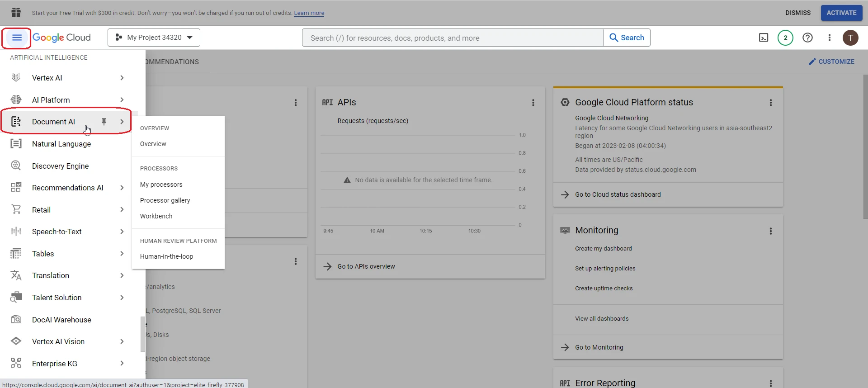The width and height of the screenshot is (868, 388).
Task: Open the hamburger navigation menu
Action: (17, 38)
